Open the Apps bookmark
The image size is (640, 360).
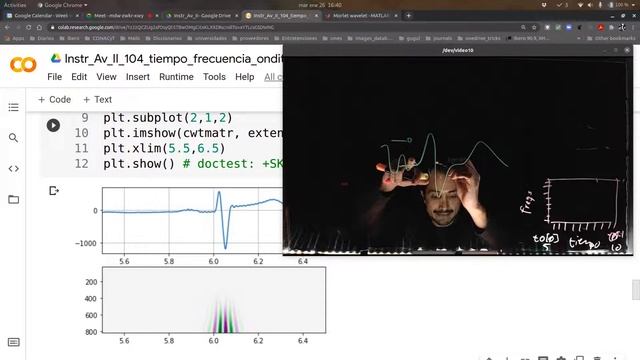[14, 38]
